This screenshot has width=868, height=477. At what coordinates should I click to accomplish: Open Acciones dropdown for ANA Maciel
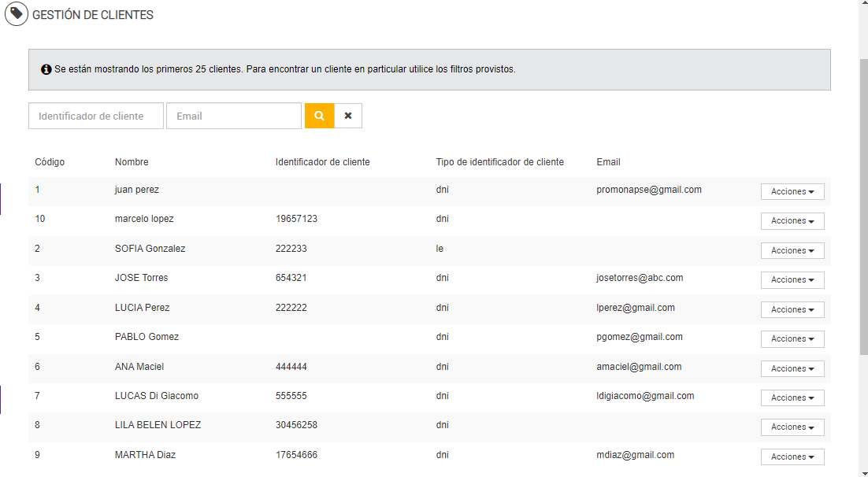click(x=792, y=369)
